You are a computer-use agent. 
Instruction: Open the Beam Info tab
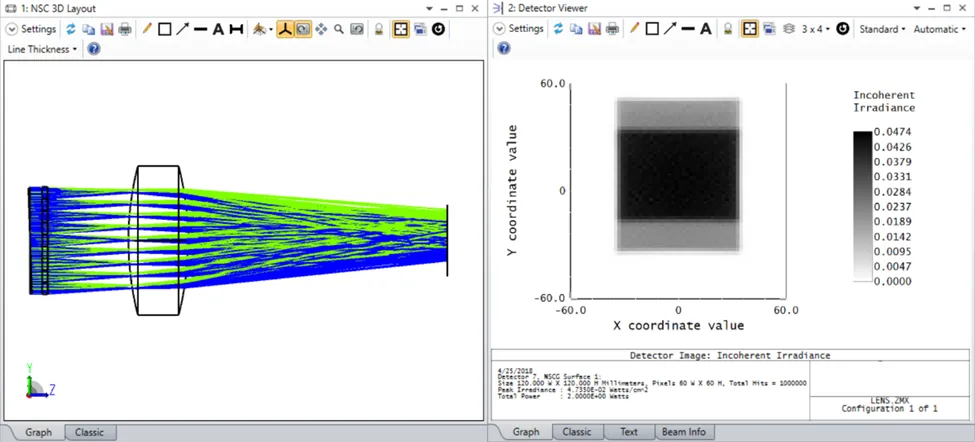(x=682, y=432)
